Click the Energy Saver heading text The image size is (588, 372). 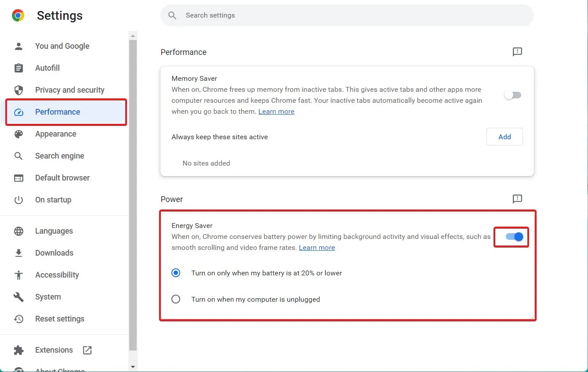tap(192, 226)
